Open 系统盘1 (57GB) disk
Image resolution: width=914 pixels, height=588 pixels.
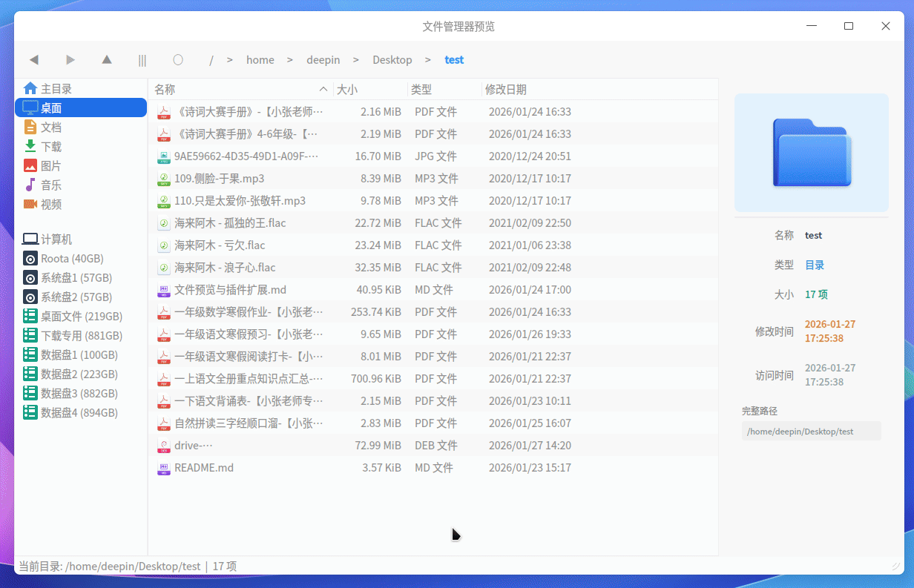point(81,277)
